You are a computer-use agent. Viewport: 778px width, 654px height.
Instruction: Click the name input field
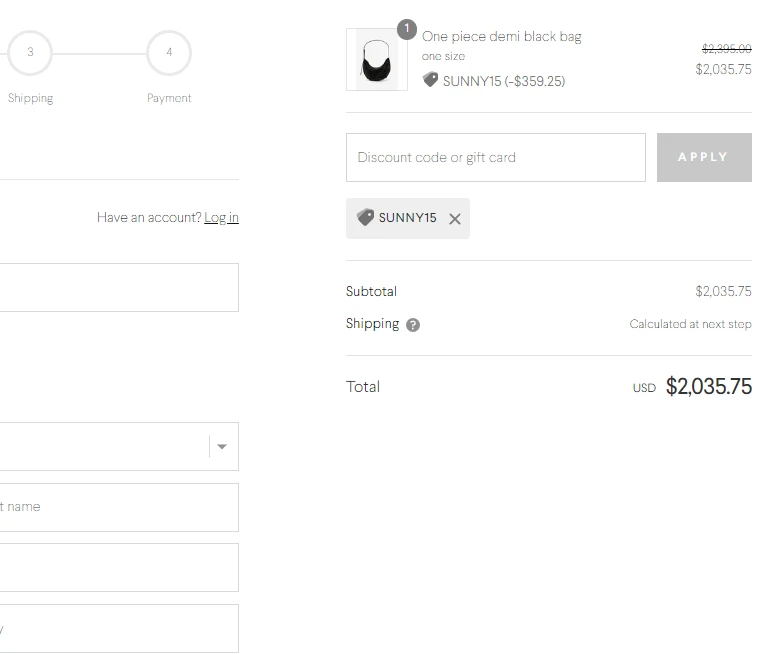click(x=119, y=508)
